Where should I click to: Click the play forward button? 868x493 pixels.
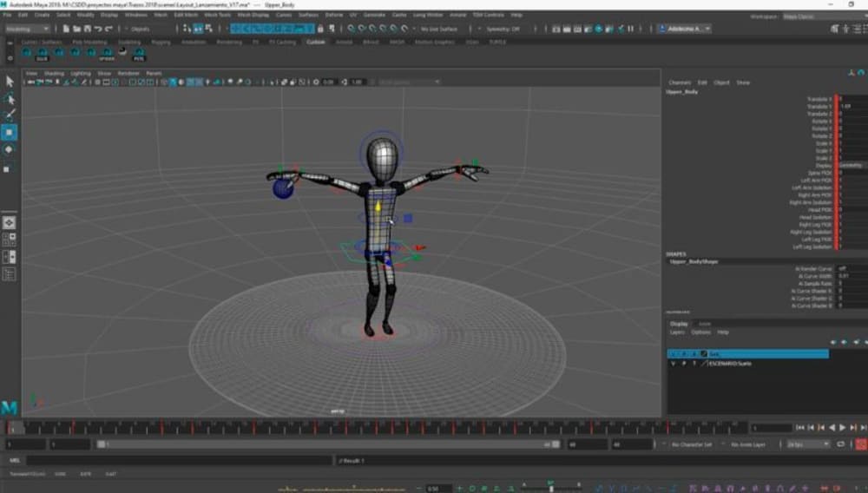point(843,428)
